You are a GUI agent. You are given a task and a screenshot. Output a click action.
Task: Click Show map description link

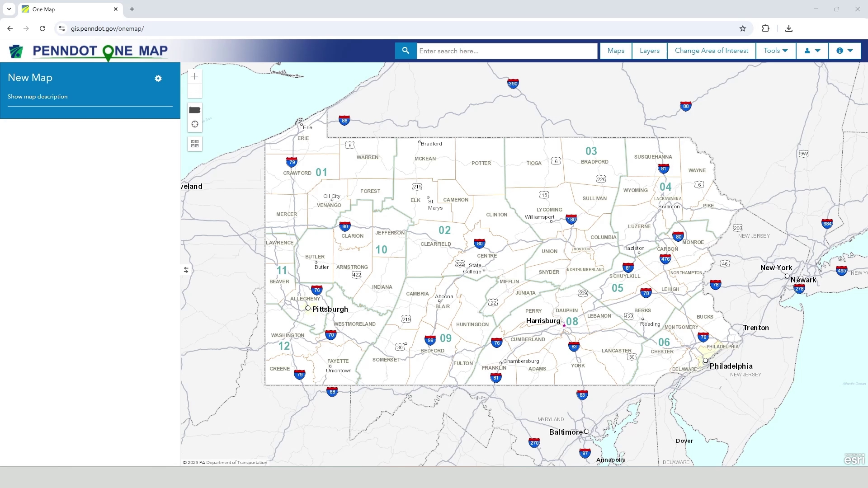[38, 97]
